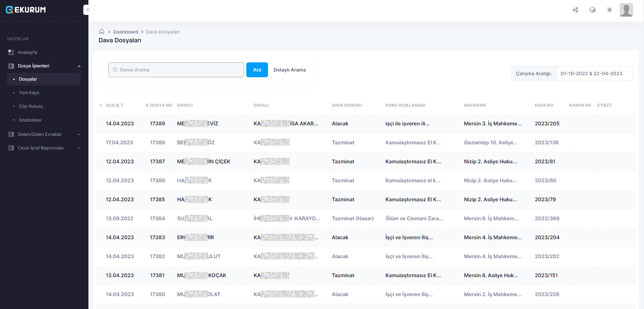Image resolution: width=644 pixels, height=309 pixels.
Task: Open Yeni Kayıt in sidebar
Action: pos(29,93)
